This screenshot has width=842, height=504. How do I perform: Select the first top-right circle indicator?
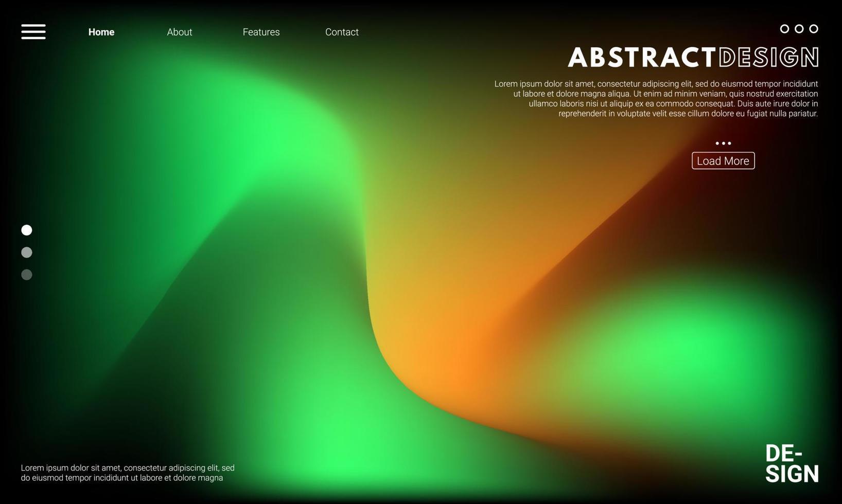click(x=784, y=29)
